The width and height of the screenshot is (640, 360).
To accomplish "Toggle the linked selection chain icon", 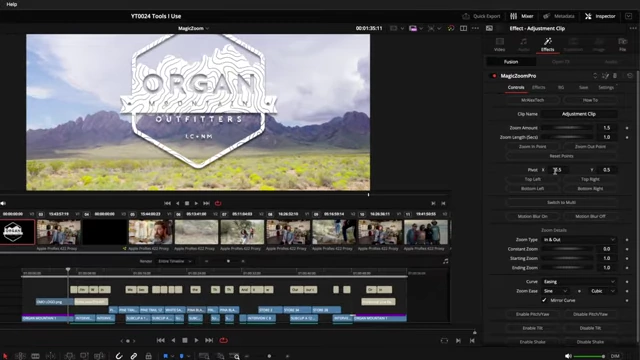I will [x=133, y=356].
